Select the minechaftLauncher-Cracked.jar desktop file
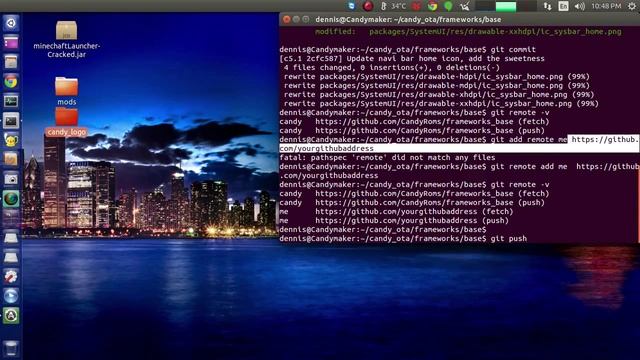The height and width of the screenshot is (360, 640). [x=67, y=39]
